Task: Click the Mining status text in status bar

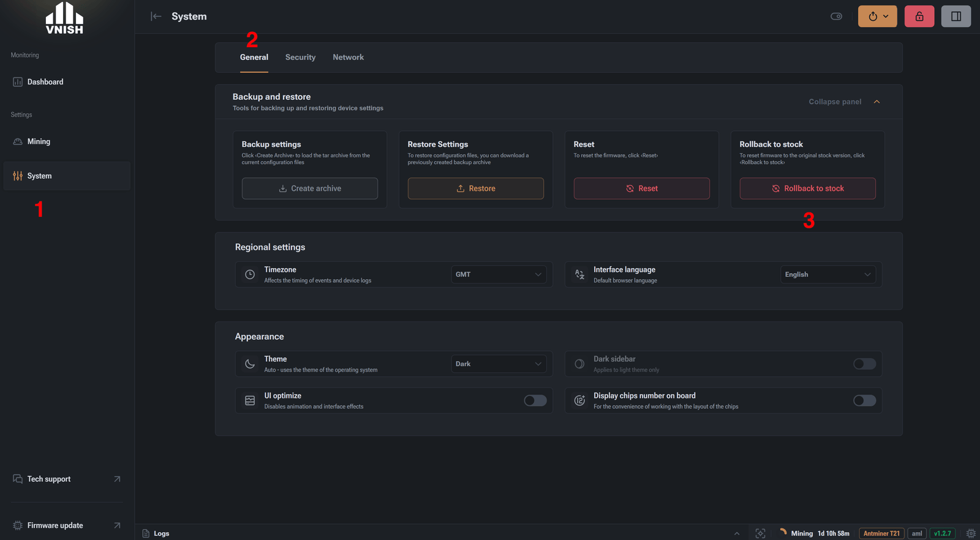Action: point(802,533)
